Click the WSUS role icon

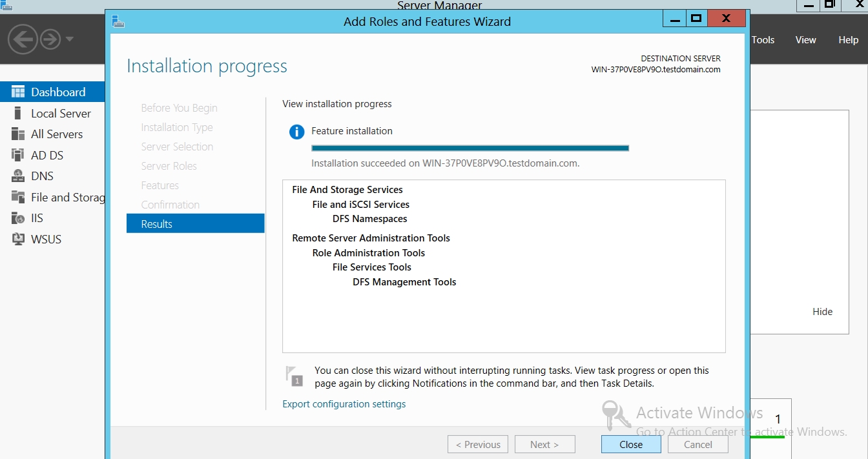point(18,240)
